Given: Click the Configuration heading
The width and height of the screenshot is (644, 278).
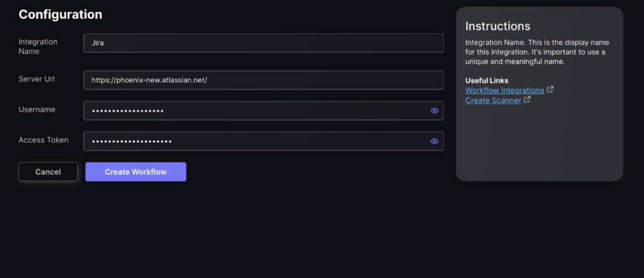Looking at the screenshot, I should click(x=60, y=14).
